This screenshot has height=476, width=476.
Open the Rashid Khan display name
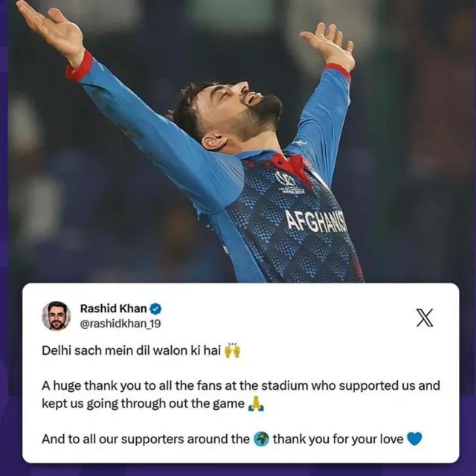click(114, 309)
